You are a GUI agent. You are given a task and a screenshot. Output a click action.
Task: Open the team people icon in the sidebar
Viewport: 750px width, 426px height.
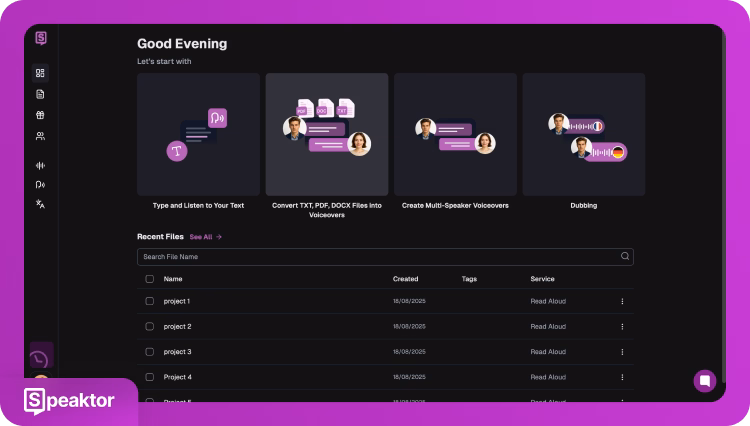point(40,136)
